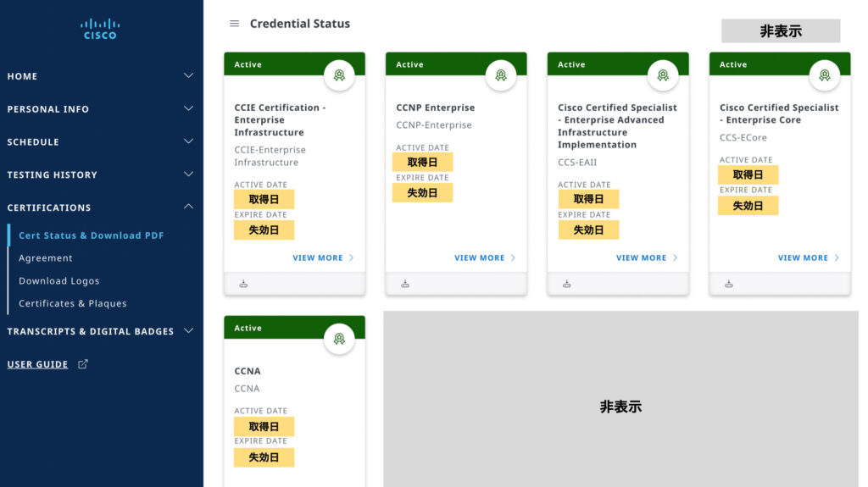Expand TRANSCRIPTS & DIGITAL BADGES chevron

[x=189, y=330]
